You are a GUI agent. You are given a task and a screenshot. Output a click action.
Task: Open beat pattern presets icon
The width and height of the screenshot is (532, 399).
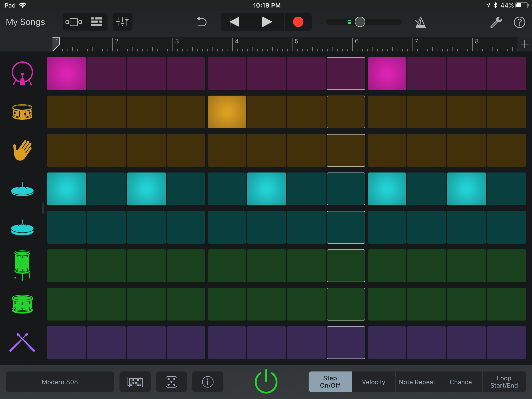pyautogui.click(x=135, y=382)
